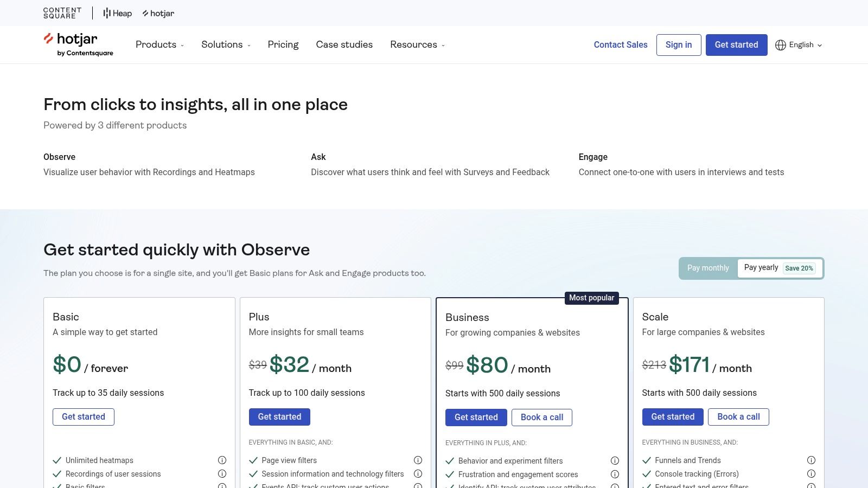
Task: Show info for Behavior and experiment filters
Action: pos(615,461)
